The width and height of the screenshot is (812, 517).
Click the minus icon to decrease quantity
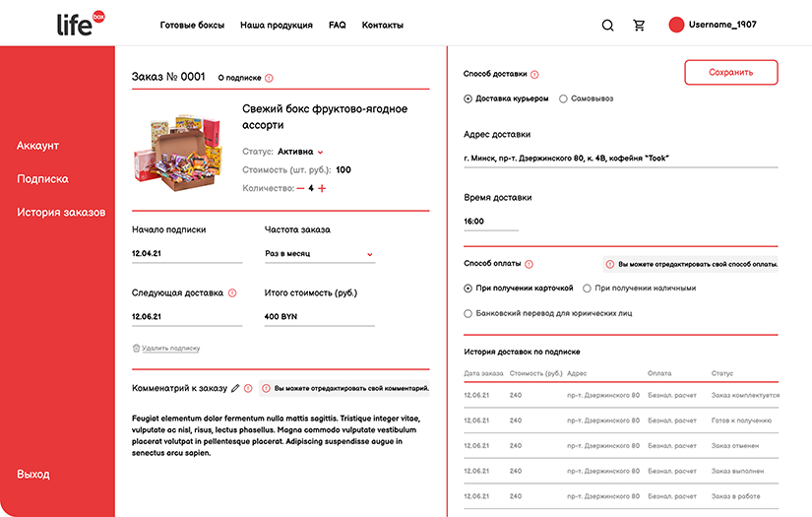300,188
